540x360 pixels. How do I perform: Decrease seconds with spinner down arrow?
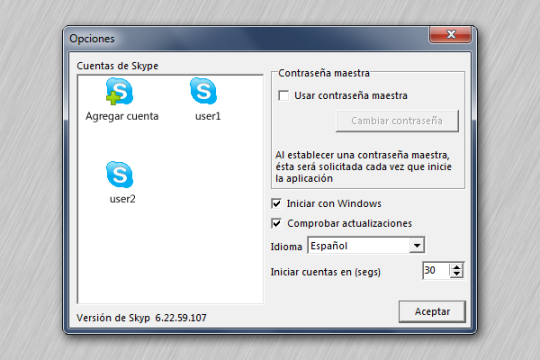tap(457, 274)
